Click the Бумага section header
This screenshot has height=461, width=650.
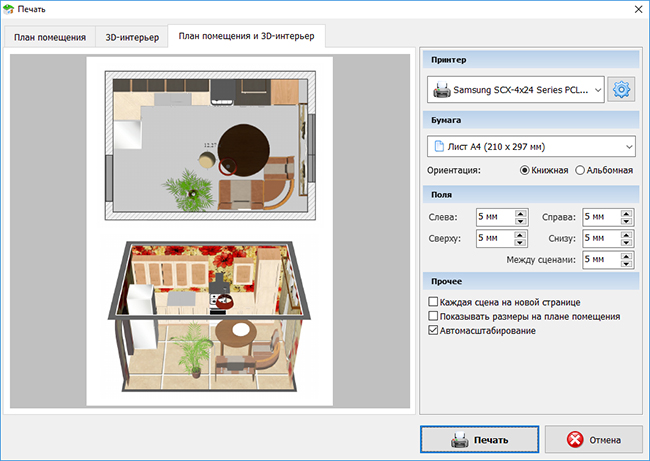click(531, 120)
